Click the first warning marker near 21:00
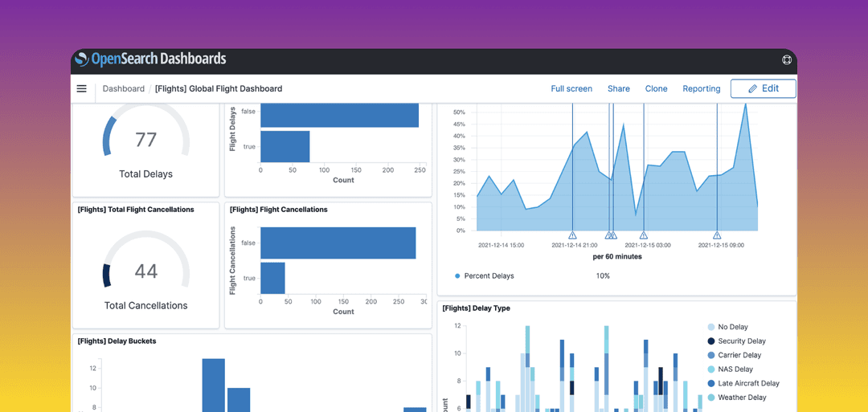This screenshot has width=868, height=412. point(573,235)
